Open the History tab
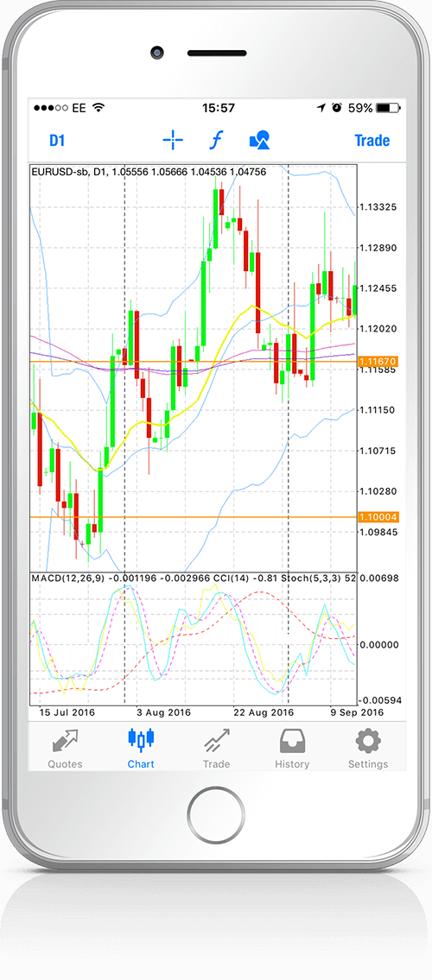Screen dimensions: 432x980 [x=292, y=749]
